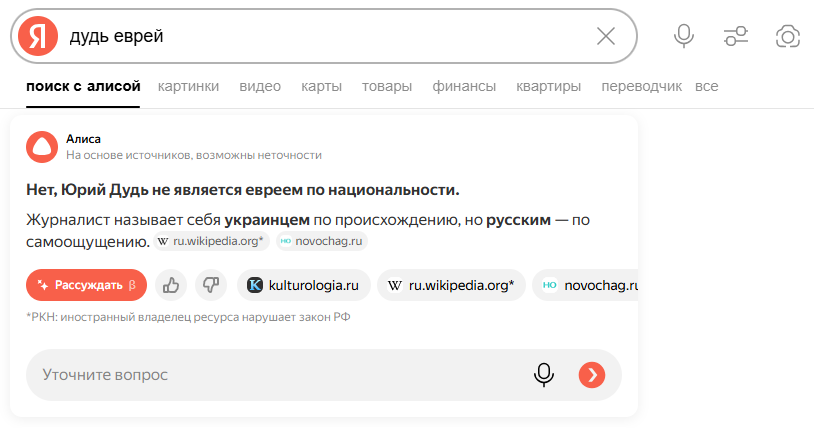Viewport: 814px width, 428px height.
Task: Click the Рассуждать button
Action: 86,285
